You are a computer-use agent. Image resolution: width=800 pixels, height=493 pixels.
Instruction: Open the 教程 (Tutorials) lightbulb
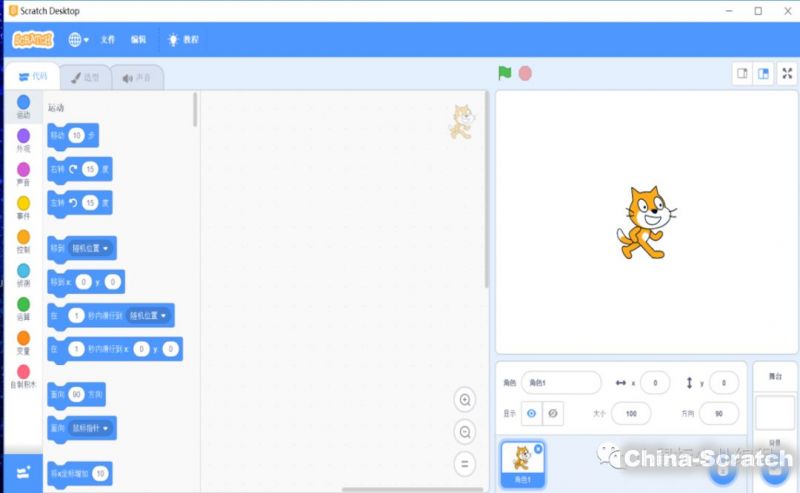click(183, 40)
